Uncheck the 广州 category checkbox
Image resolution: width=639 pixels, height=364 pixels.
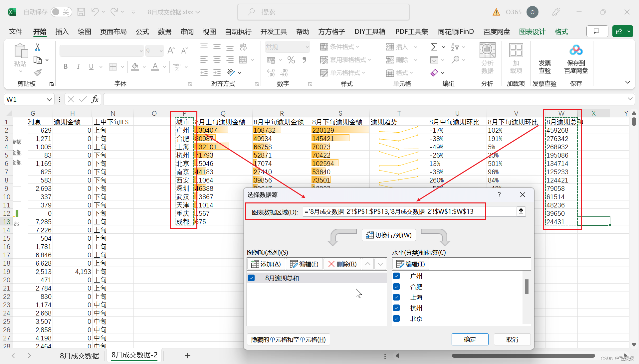point(396,276)
